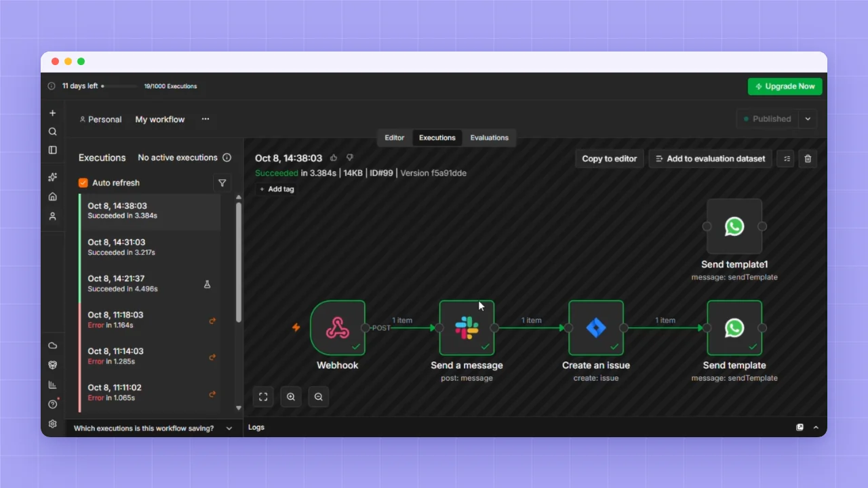Retry the Oct 8, 11:11:02 failed execution
Screen dimensions: 868x488
click(212, 394)
